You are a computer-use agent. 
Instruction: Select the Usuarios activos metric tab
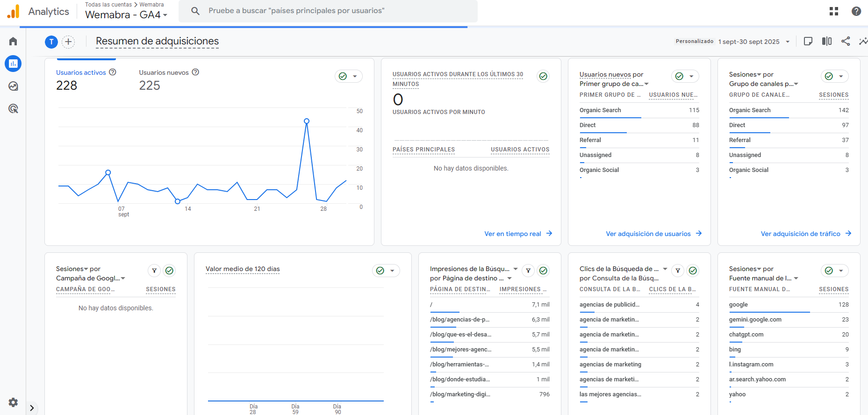coord(81,72)
